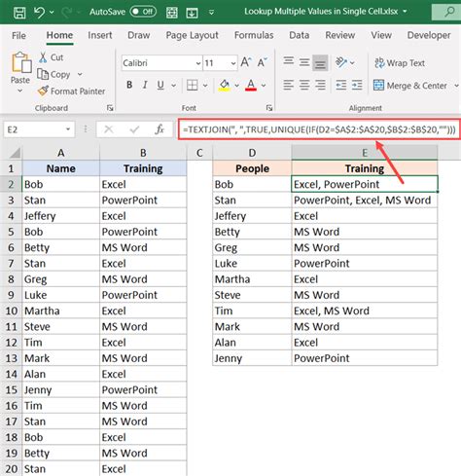Open Customize Quick Access Toolbar dropdown
The image size is (461, 476).
click(211, 13)
